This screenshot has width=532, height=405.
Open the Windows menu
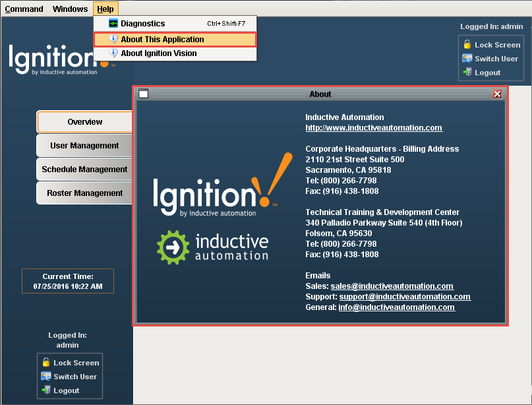tap(70, 9)
